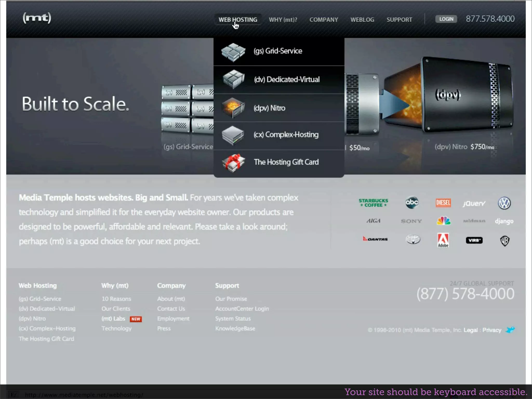
Task: Open the Our Promise footer link
Action: click(231, 299)
